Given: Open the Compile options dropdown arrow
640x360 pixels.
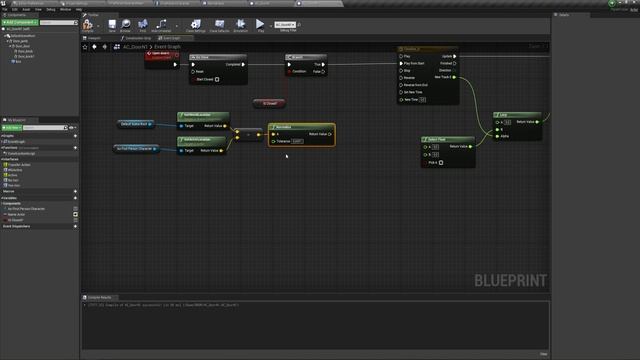Looking at the screenshot, I should click(98, 26).
